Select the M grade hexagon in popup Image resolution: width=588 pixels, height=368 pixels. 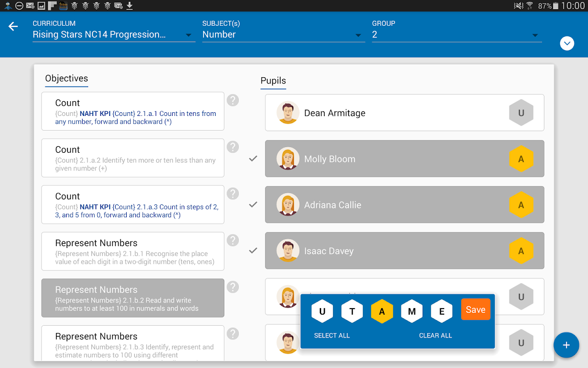412,311
